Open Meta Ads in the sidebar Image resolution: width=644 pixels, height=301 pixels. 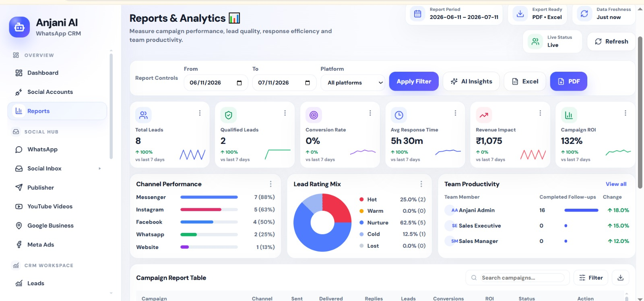pyautogui.click(x=57, y=245)
